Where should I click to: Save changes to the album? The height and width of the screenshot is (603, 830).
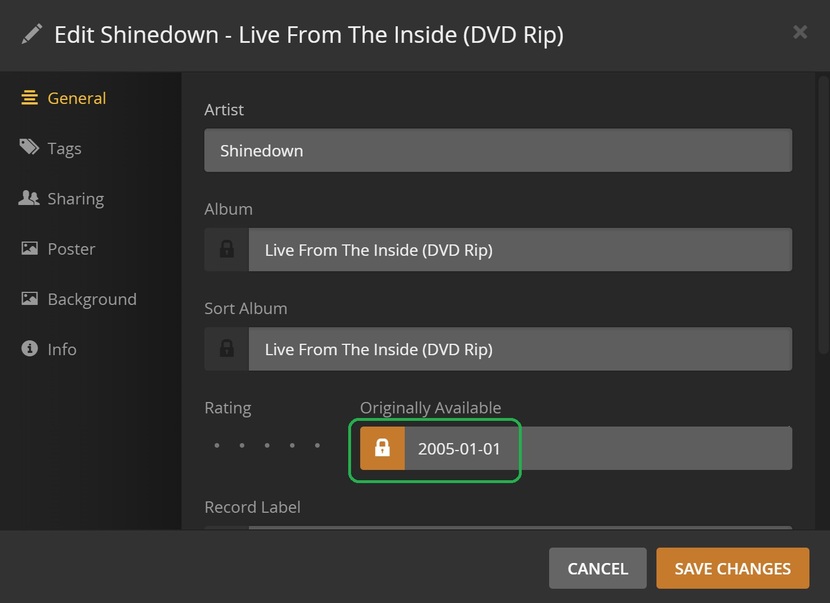point(733,568)
